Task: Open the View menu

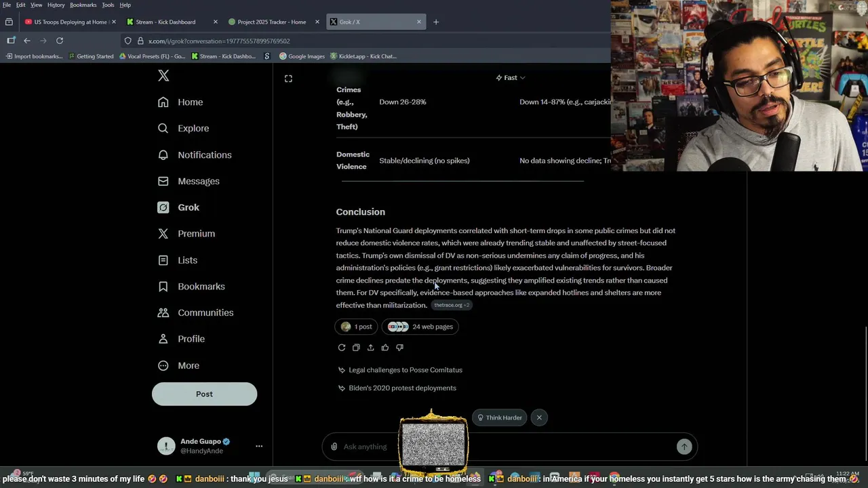Action: coord(36,5)
